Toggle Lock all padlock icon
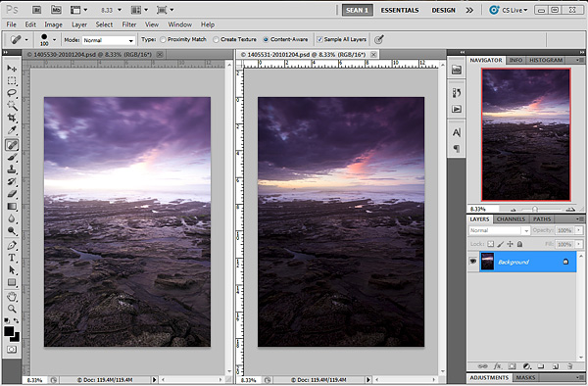Screen dimensions: 588x386 [519, 244]
